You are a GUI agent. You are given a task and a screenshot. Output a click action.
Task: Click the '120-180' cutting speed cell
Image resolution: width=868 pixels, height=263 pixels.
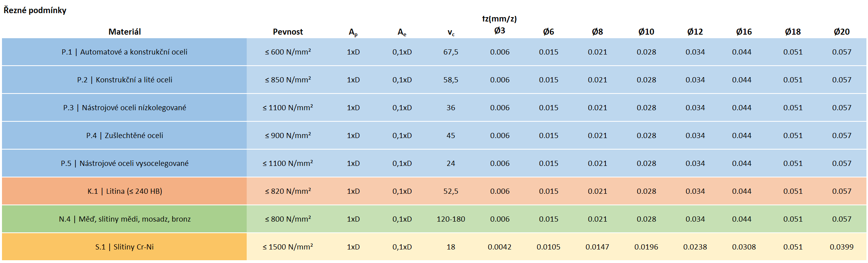450,219
